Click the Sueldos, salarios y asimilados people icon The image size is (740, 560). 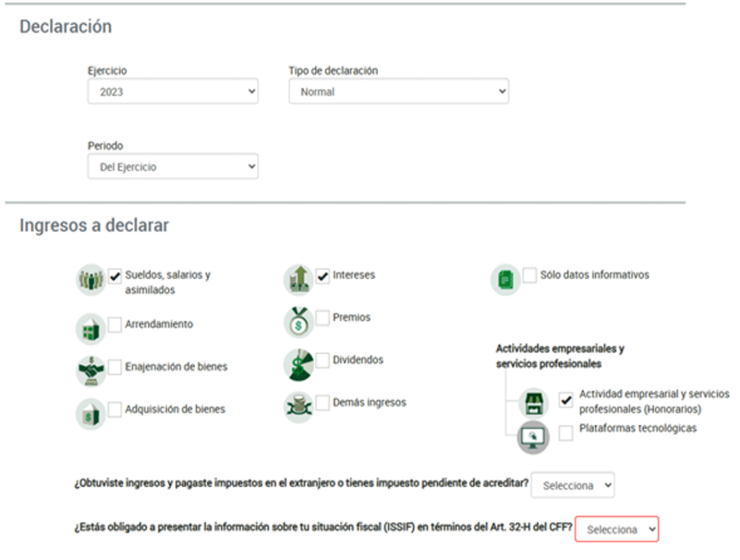[x=91, y=281]
